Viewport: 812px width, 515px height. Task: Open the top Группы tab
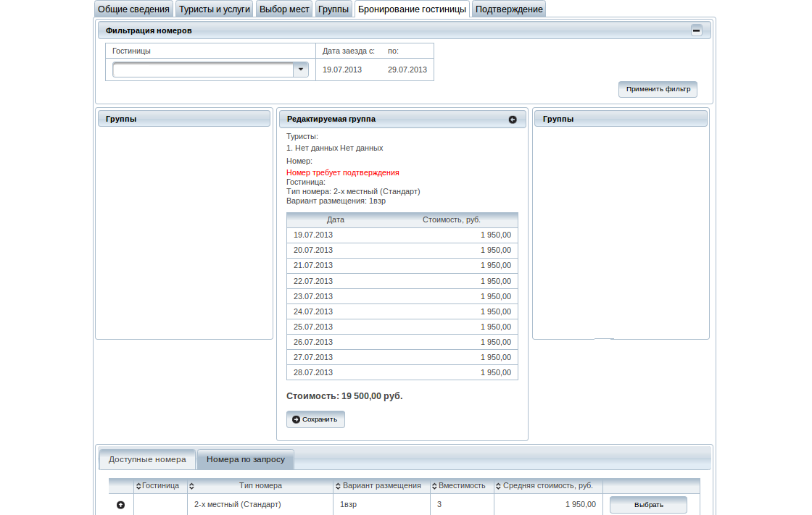(x=333, y=9)
